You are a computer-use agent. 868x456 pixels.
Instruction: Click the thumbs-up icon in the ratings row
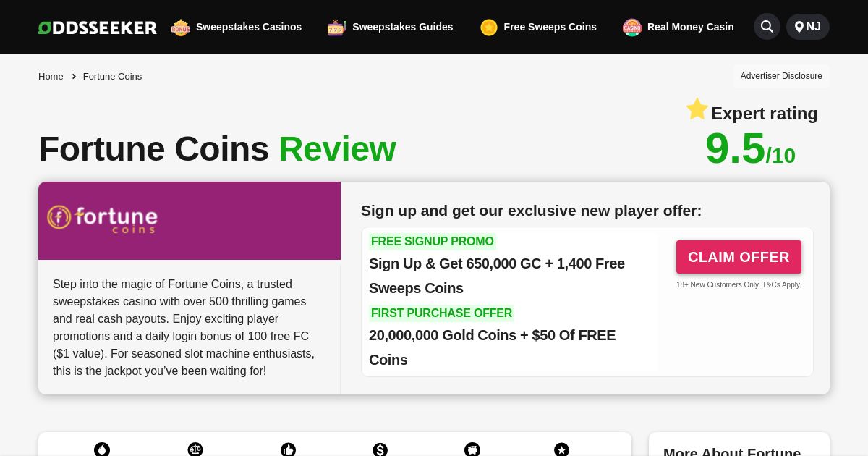[x=288, y=449]
